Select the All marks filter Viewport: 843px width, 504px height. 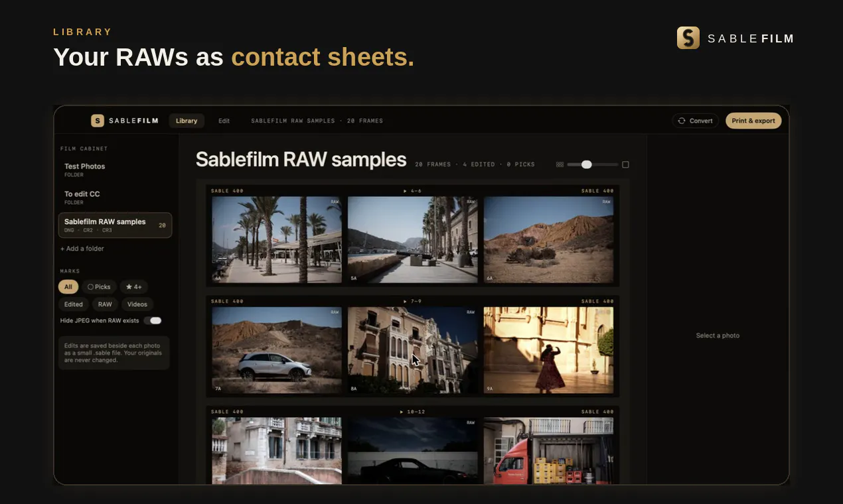pos(68,287)
